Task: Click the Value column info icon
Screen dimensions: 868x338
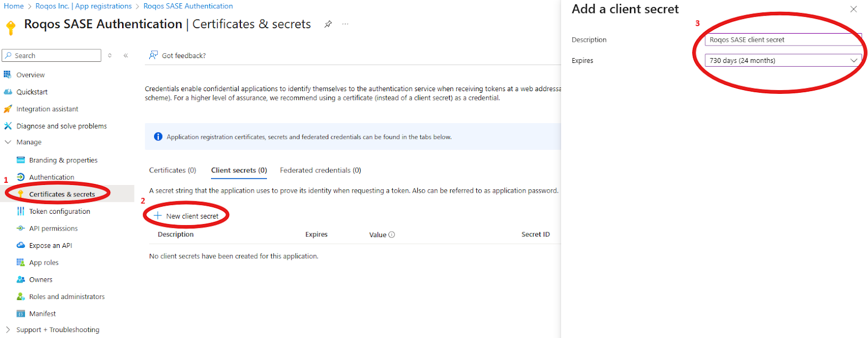Action: pyautogui.click(x=392, y=235)
